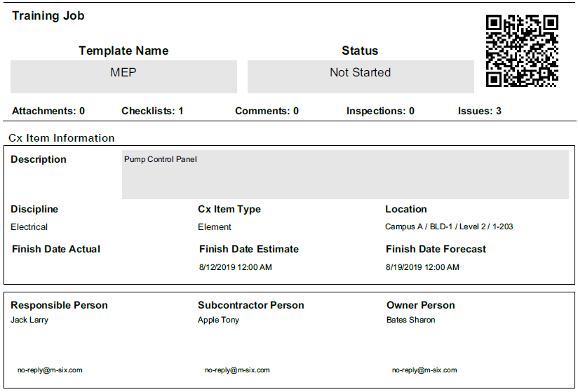The height and width of the screenshot is (392, 578).
Task: Select responsible person Jack Larry
Action: click(29, 320)
